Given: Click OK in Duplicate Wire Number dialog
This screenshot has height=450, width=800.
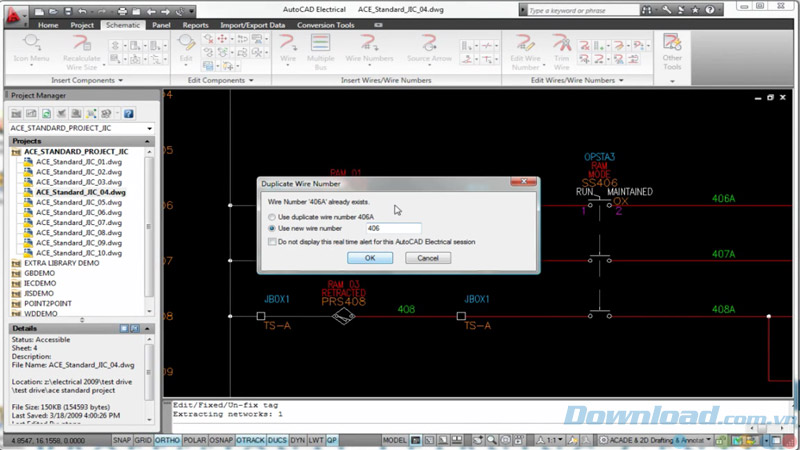Looking at the screenshot, I should point(370,258).
